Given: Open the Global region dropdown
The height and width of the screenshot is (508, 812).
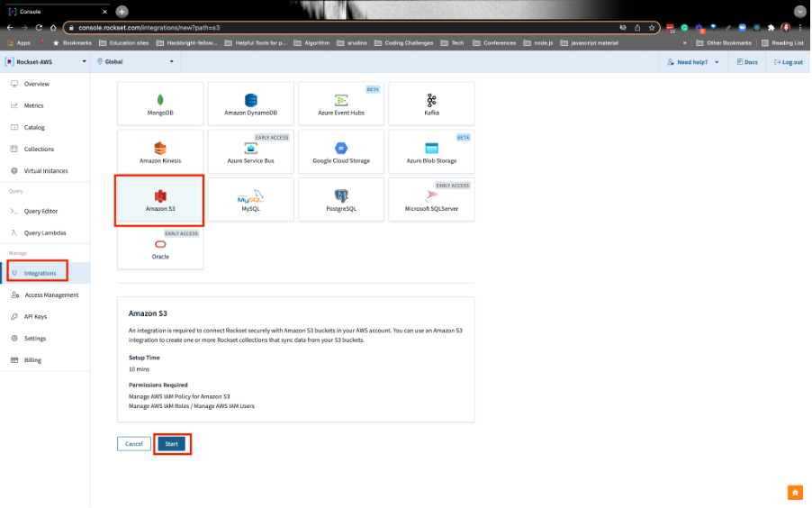Looking at the screenshot, I should point(136,61).
